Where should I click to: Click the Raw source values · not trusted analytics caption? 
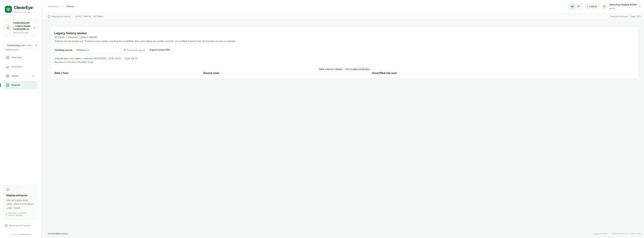344,69
